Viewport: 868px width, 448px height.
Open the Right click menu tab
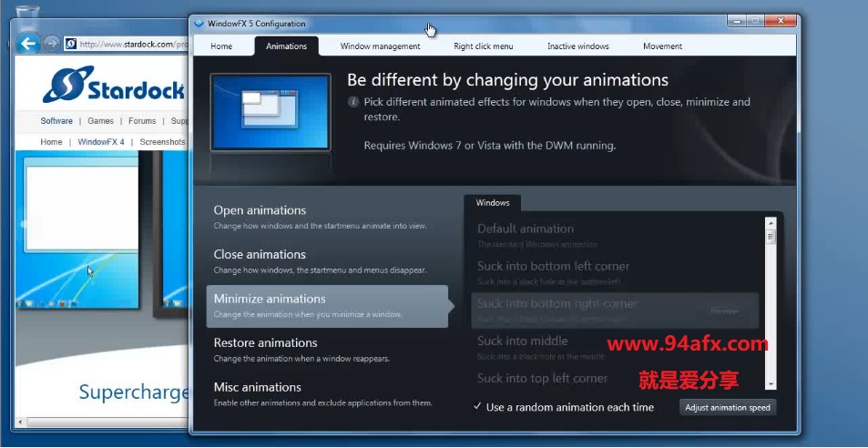(x=484, y=46)
